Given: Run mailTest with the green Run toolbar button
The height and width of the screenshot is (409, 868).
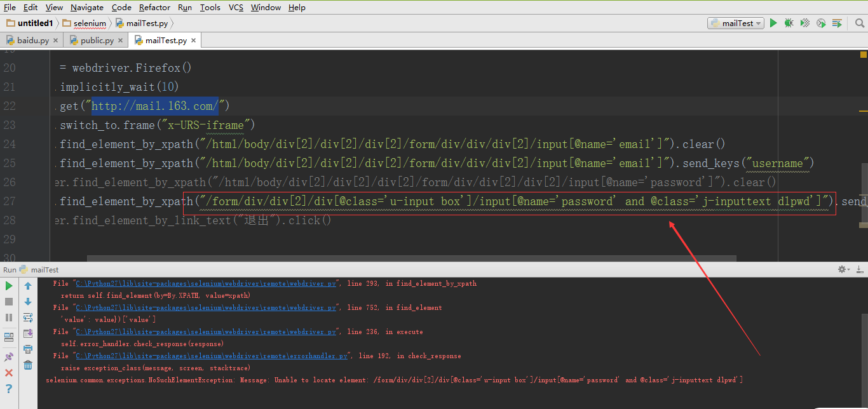Looking at the screenshot, I should 773,23.
